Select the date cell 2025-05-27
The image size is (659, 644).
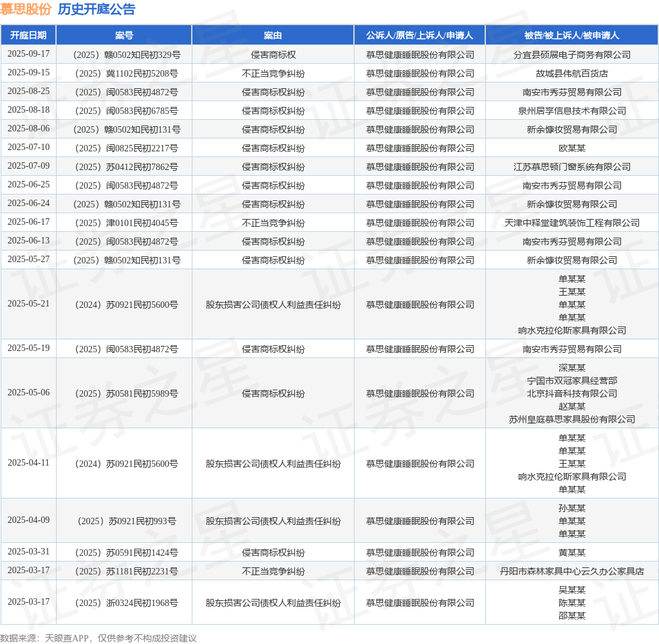28,259
